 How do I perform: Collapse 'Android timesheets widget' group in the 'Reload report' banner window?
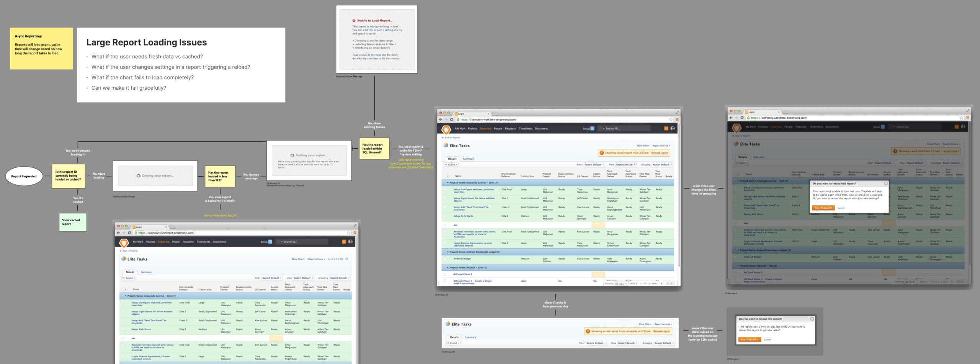click(448, 252)
